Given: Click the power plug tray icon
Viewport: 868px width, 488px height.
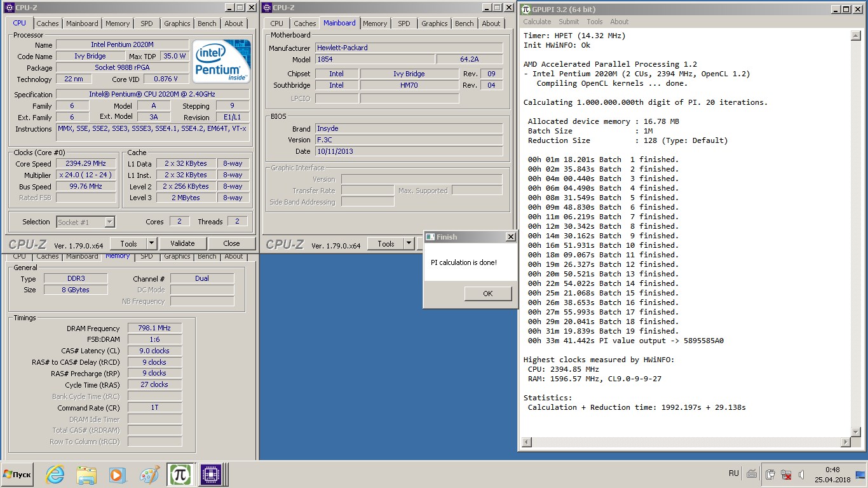Looking at the screenshot, I should point(770,474).
